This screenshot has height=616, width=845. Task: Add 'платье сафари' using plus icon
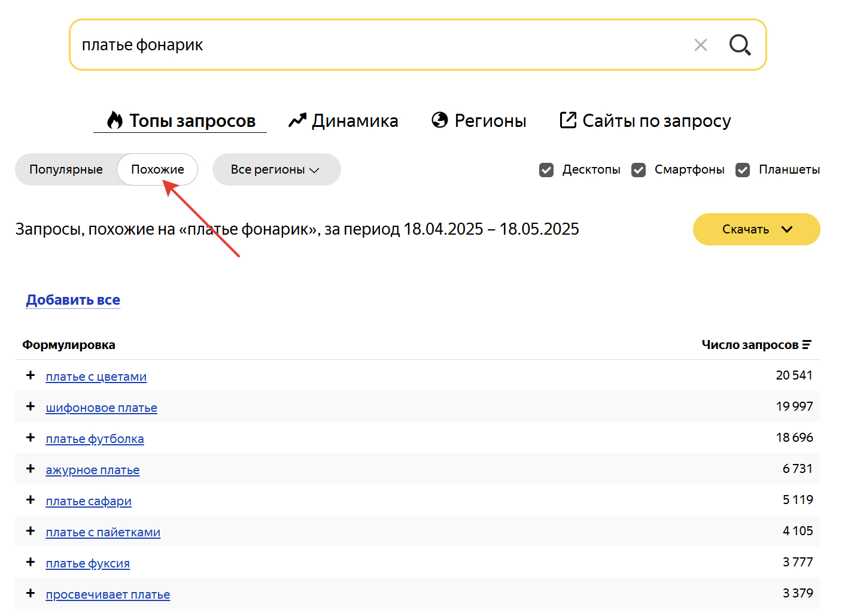pos(31,500)
